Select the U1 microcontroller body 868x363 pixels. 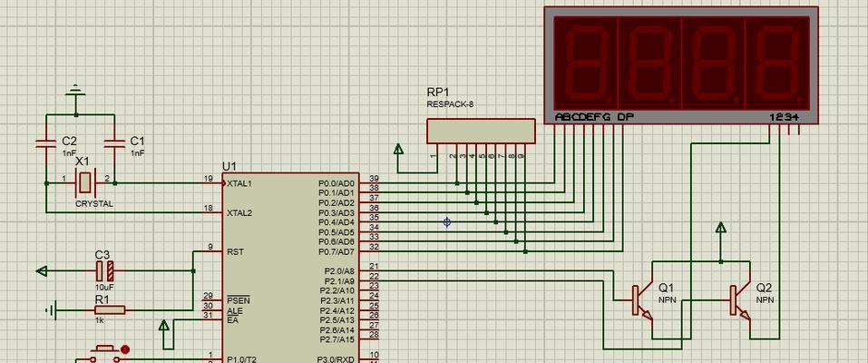tap(290, 268)
